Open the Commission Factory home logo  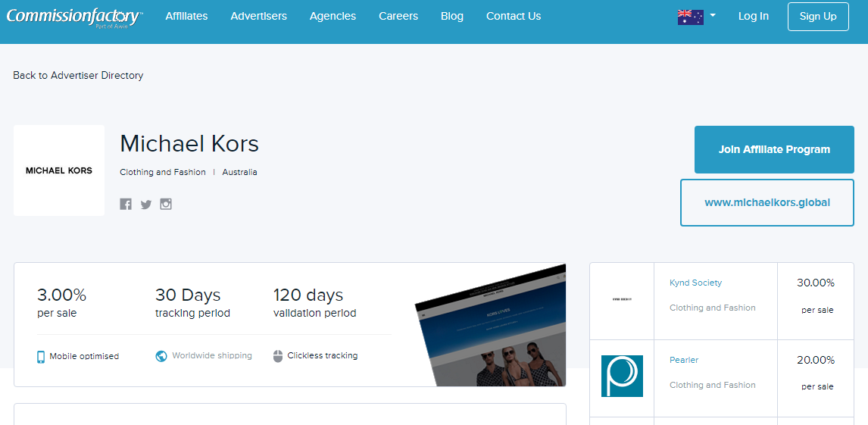click(x=75, y=17)
